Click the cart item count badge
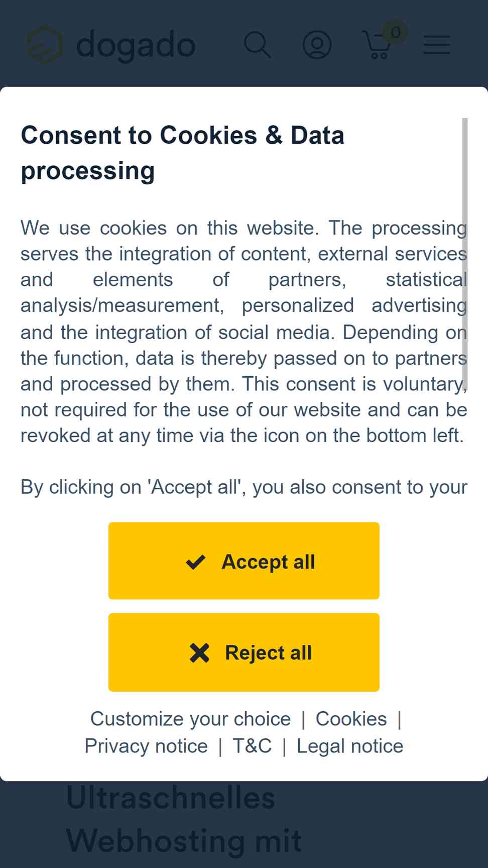The width and height of the screenshot is (488, 868). coord(395,33)
